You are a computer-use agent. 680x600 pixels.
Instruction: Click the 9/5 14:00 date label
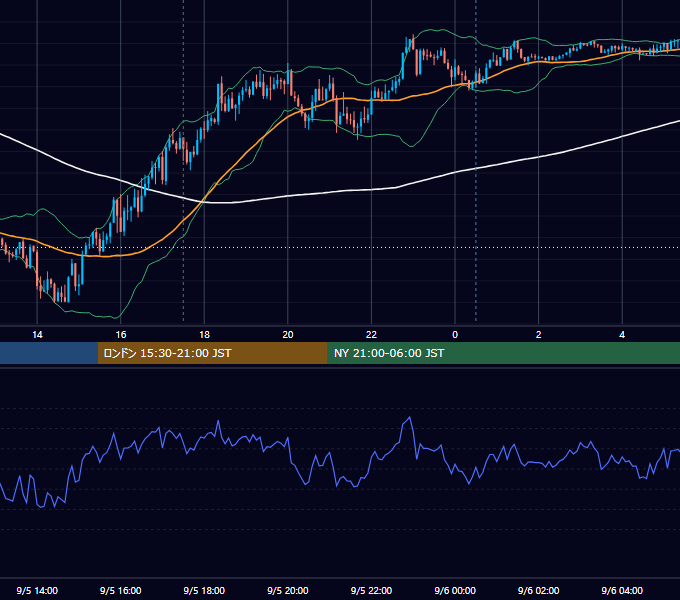pyautogui.click(x=37, y=591)
